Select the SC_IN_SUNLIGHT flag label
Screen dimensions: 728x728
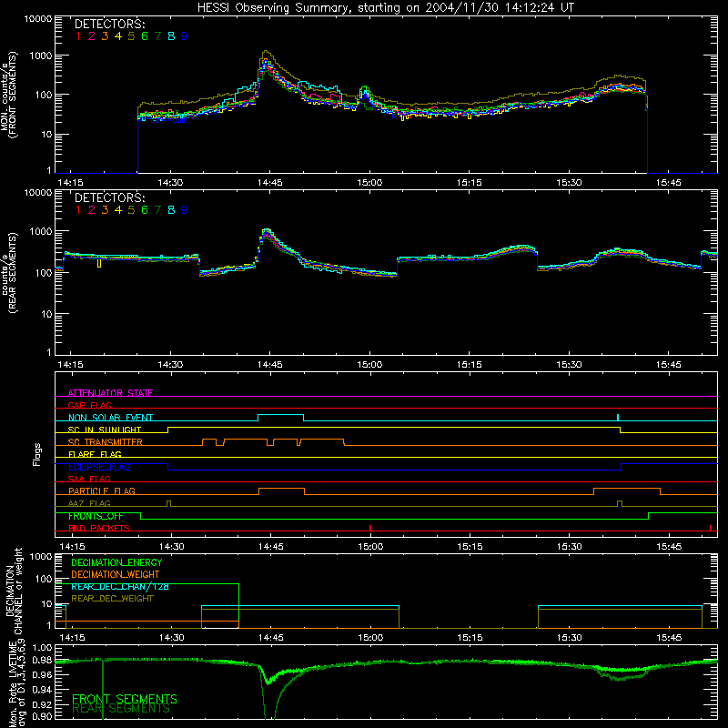click(105, 430)
